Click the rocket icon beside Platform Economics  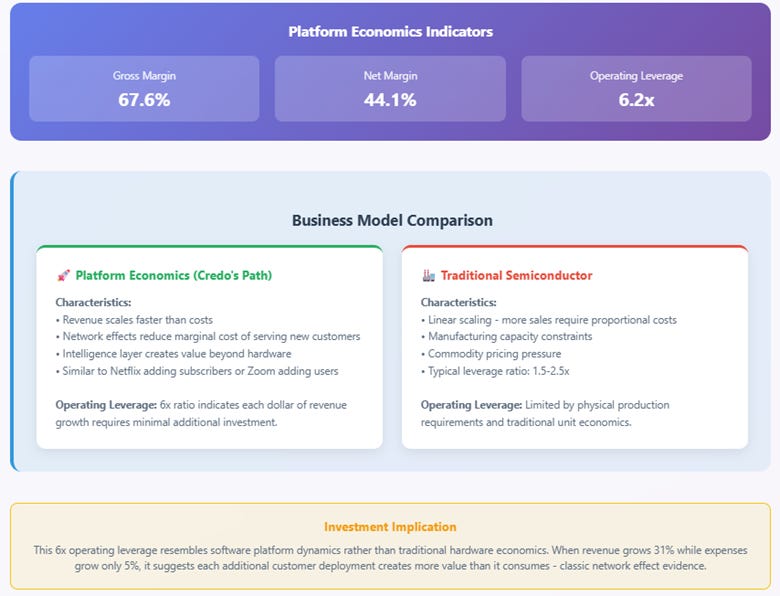click(63, 276)
